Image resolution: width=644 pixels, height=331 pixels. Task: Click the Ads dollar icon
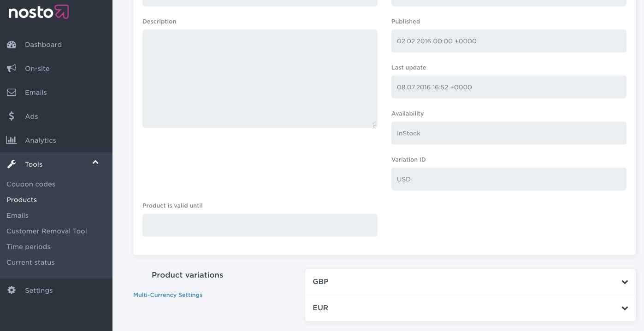[x=12, y=116]
